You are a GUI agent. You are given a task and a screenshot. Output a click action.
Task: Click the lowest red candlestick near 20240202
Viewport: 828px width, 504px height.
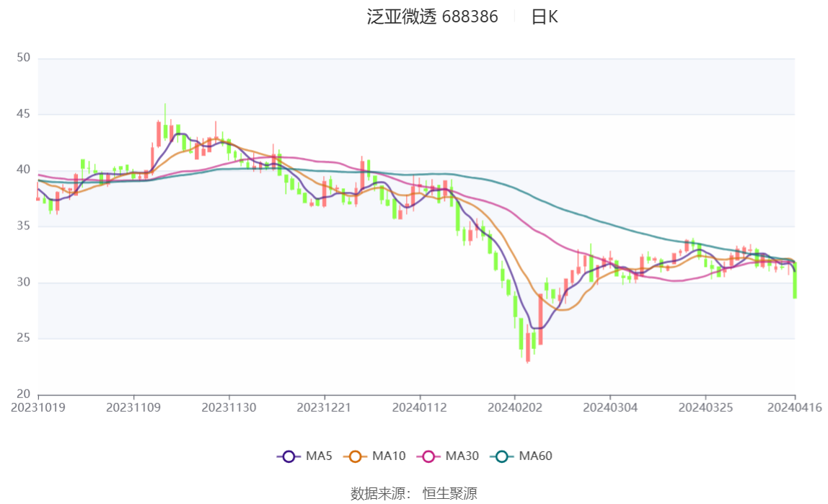528,344
